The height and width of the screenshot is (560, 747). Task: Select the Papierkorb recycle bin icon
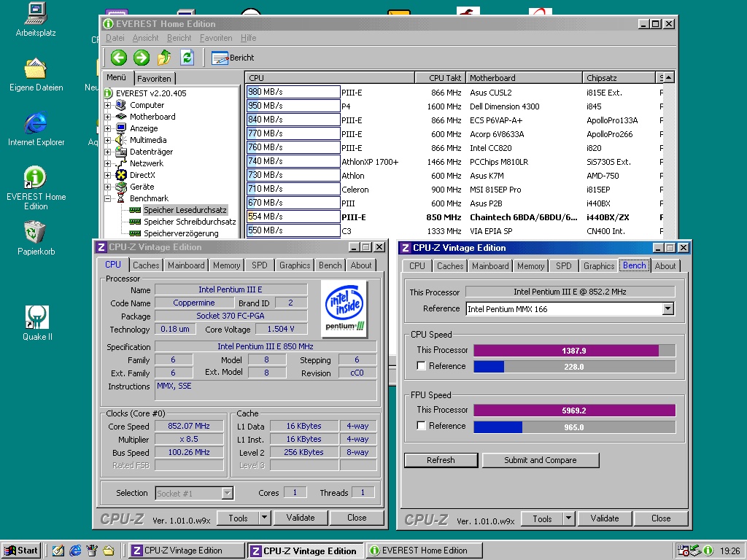point(36,233)
